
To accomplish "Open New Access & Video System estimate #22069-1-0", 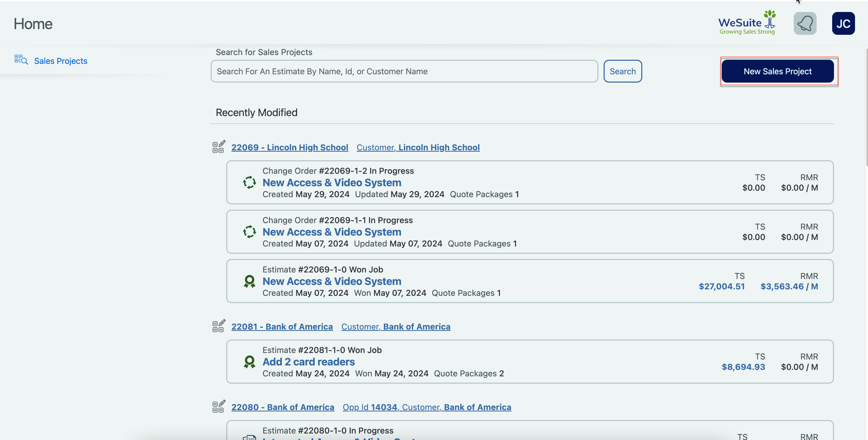I will point(332,281).
